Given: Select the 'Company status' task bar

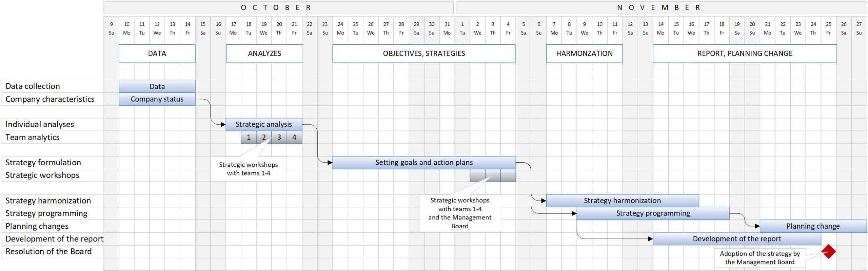Looking at the screenshot, I should 157,99.
